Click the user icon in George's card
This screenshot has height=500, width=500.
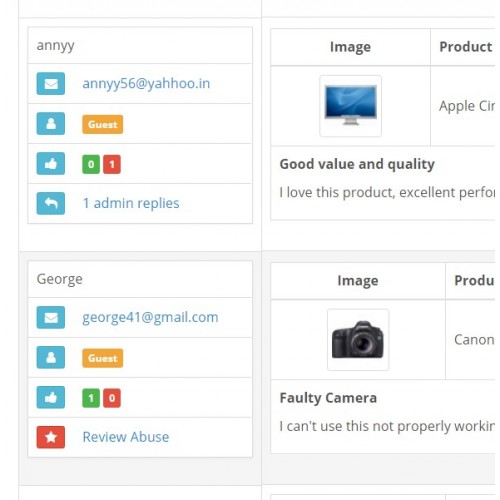pyautogui.click(x=51, y=357)
